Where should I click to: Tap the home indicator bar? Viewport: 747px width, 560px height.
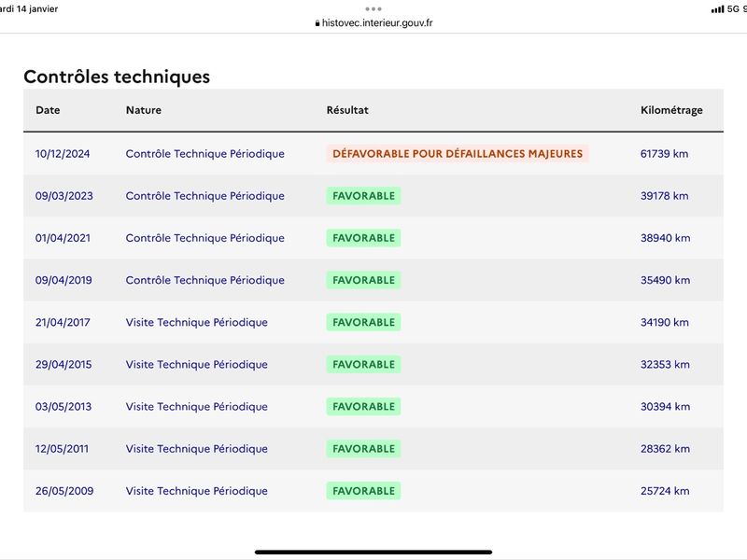(373, 552)
